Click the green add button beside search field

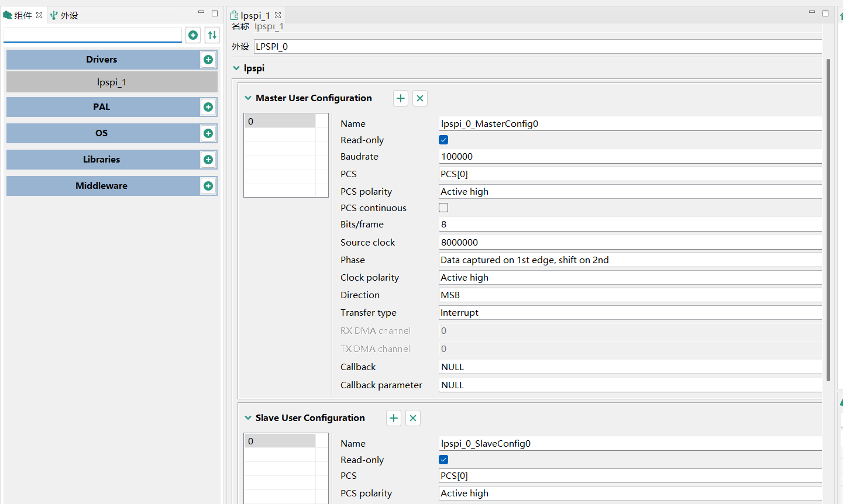pyautogui.click(x=193, y=35)
